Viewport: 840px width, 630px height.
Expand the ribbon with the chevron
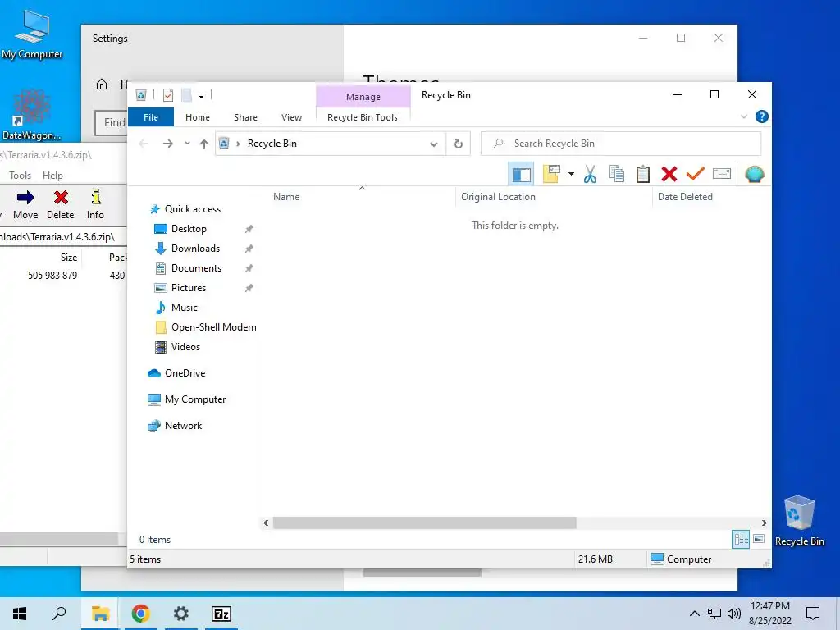743,116
